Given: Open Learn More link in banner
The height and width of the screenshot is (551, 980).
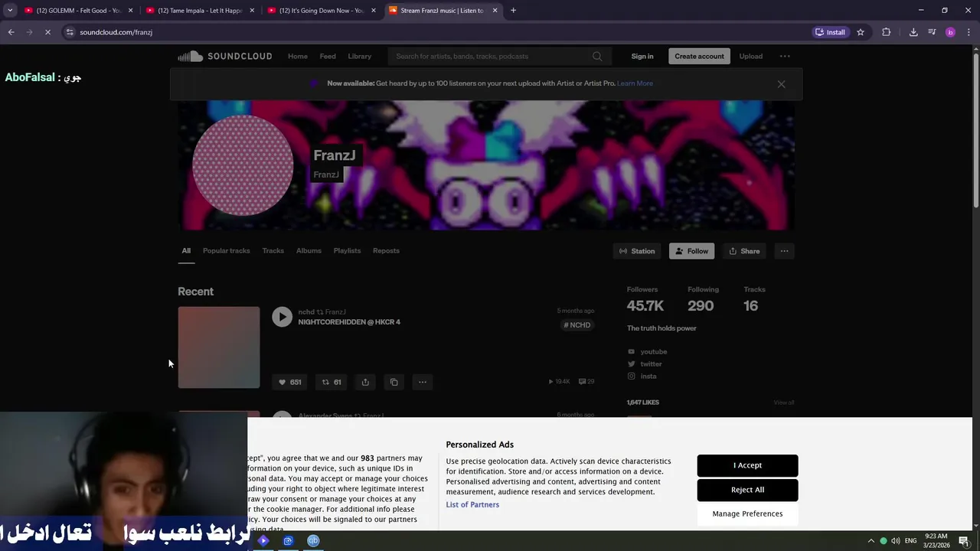Looking at the screenshot, I should (635, 83).
